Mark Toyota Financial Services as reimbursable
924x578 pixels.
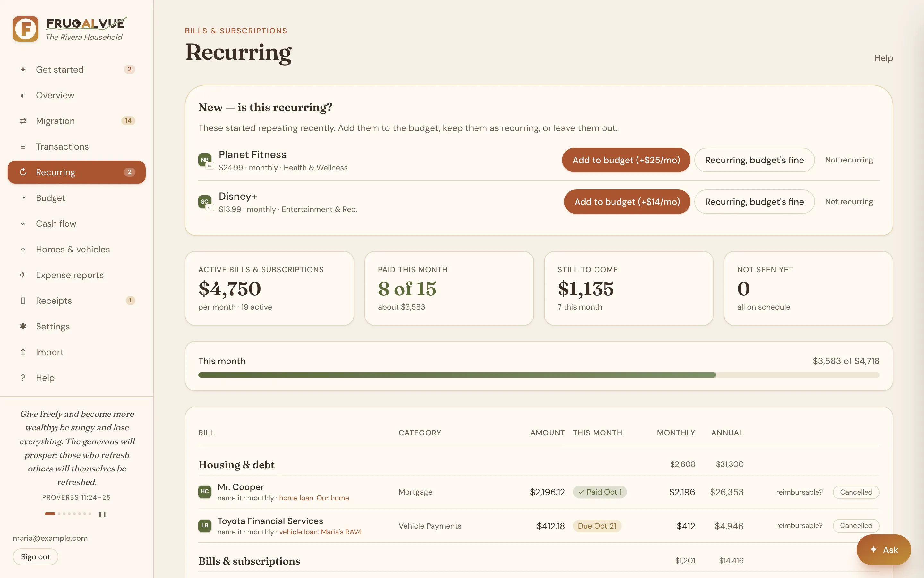[799, 525]
